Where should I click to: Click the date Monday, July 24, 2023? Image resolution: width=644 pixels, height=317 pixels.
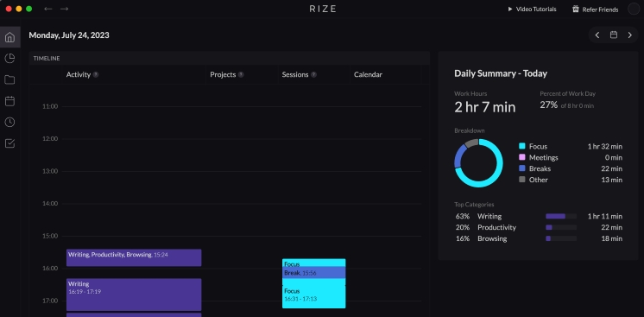69,35
